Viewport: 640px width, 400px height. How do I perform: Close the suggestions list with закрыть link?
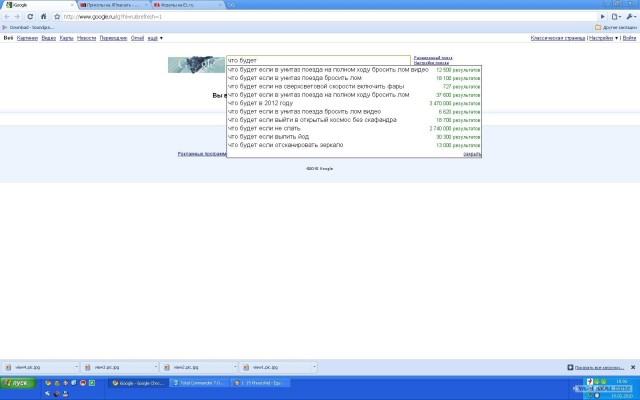point(472,154)
